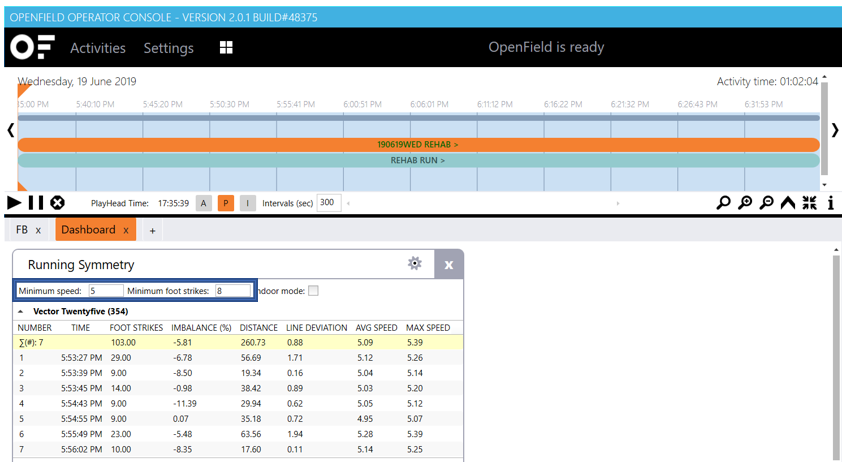Open the REHAB RUN period bar

tap(418, 160)
